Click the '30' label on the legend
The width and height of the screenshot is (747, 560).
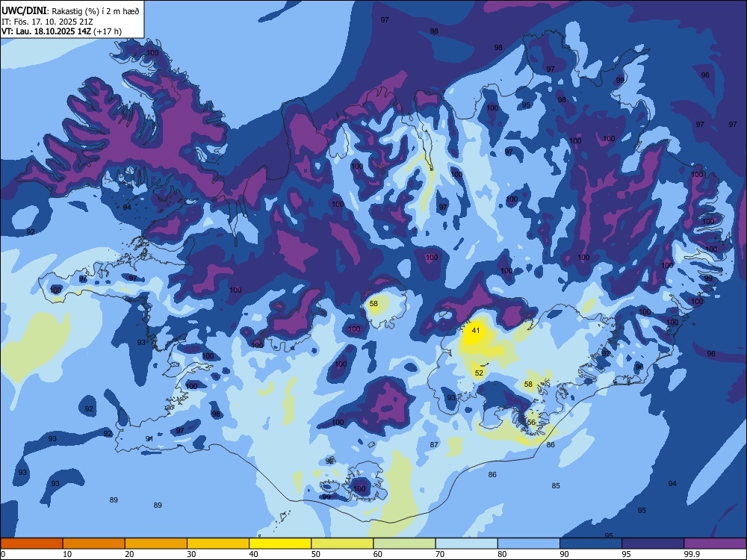(191, 554)
